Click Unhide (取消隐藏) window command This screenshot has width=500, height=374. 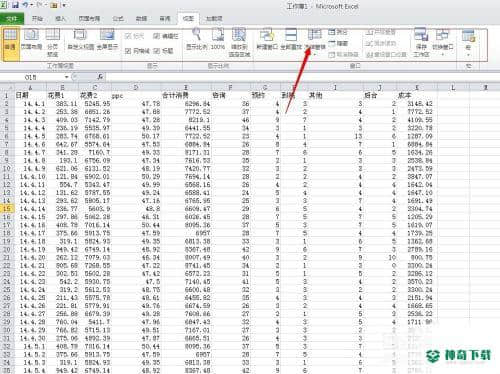(343, 54)
